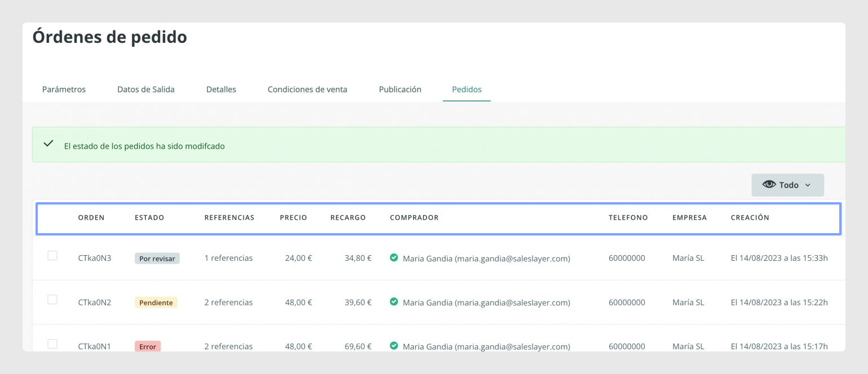This screenshot has height=374, width=868.
Task: Select the Publicación tab
Action: pos(400,89)
